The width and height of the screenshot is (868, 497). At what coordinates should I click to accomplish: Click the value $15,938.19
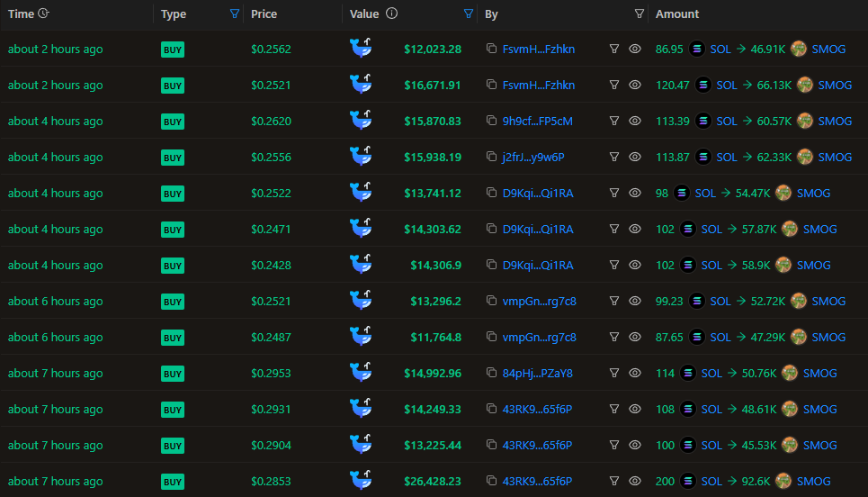click(x=433, y=158)
